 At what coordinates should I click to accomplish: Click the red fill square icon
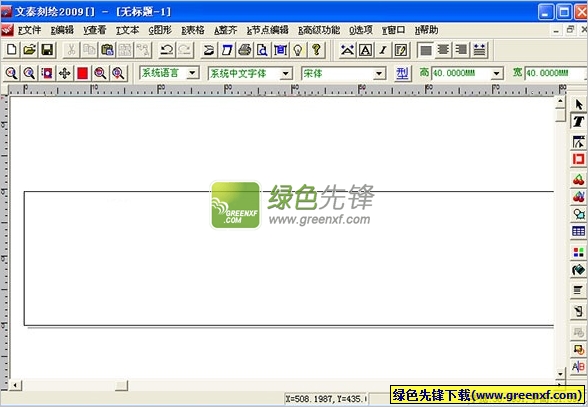(82, 73)
